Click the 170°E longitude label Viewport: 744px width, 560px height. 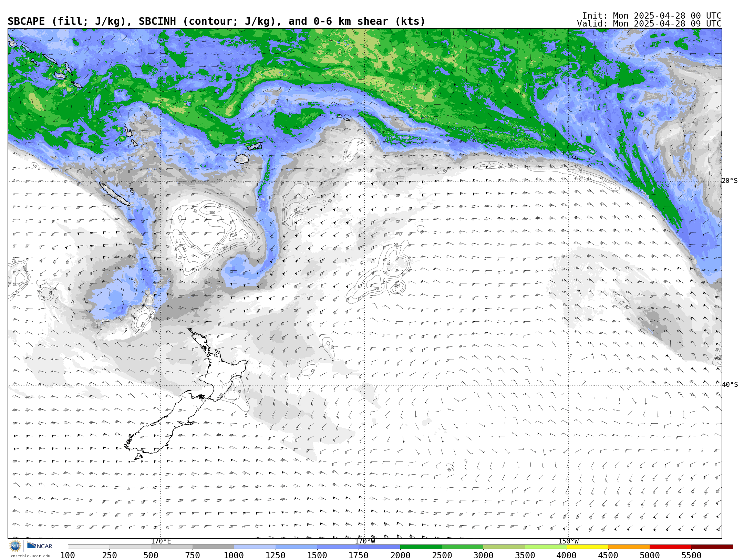161,541
